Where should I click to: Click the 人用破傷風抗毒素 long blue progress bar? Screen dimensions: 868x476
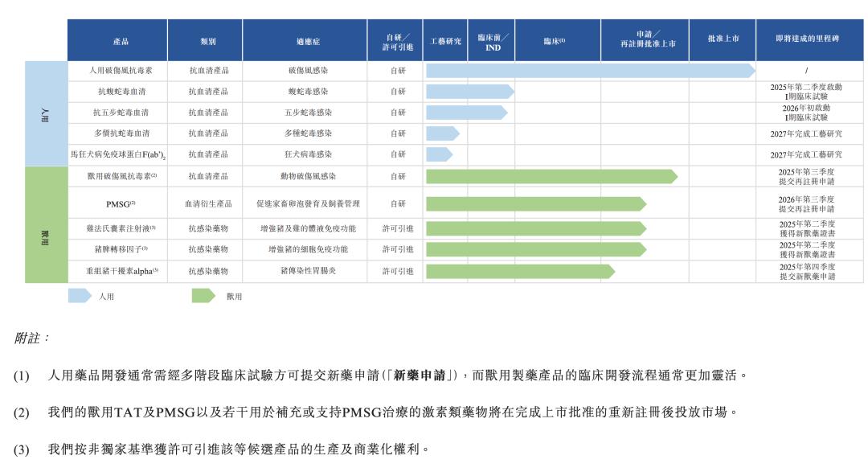(x=591, y=71)
